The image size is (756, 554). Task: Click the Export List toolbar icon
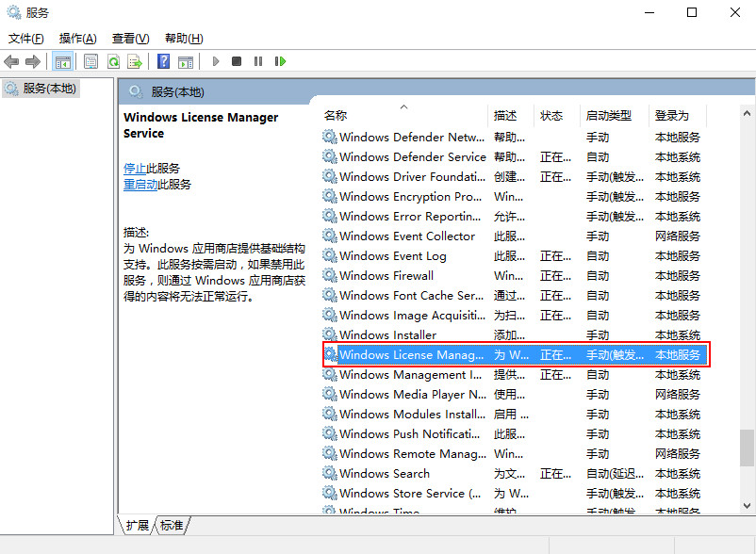[x=135, y=61]
